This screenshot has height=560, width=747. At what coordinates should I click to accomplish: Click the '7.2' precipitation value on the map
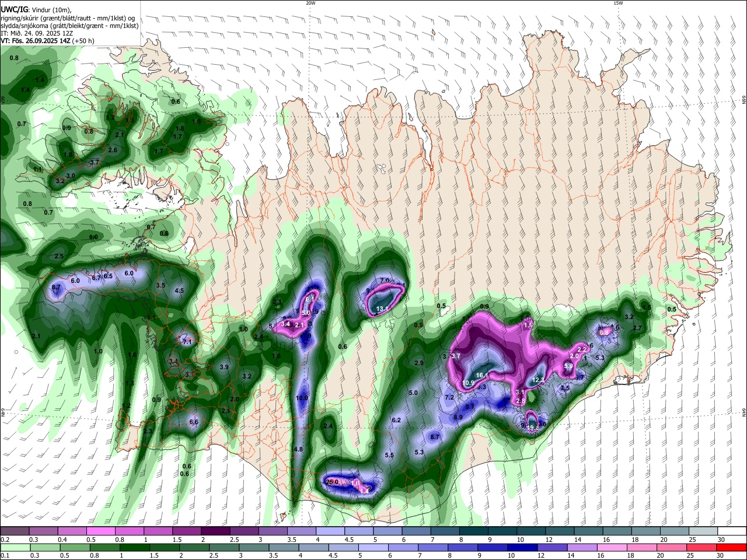pos(449,397)
